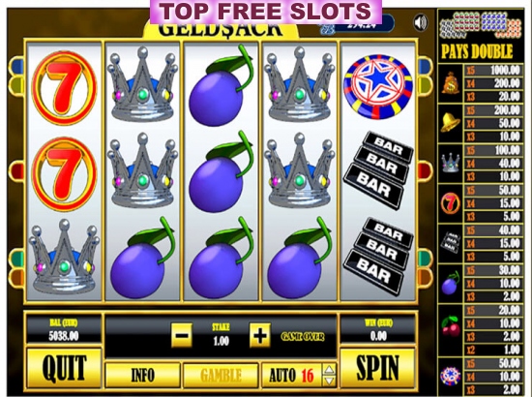Toggle the blue payline marker on left

(15, 66)
